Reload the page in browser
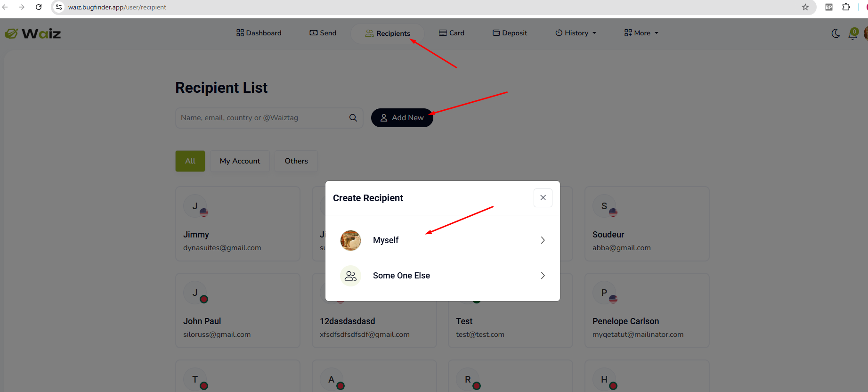 point(39,7)
